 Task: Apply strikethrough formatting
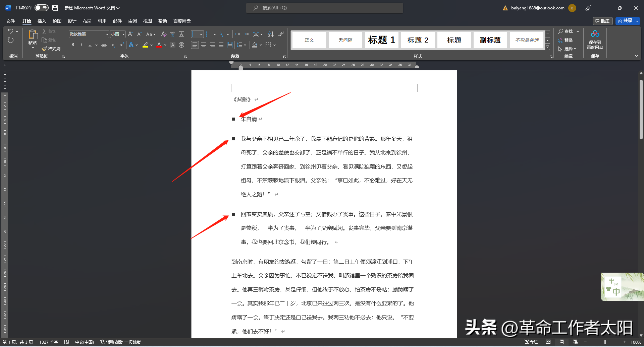coord(104,45)
